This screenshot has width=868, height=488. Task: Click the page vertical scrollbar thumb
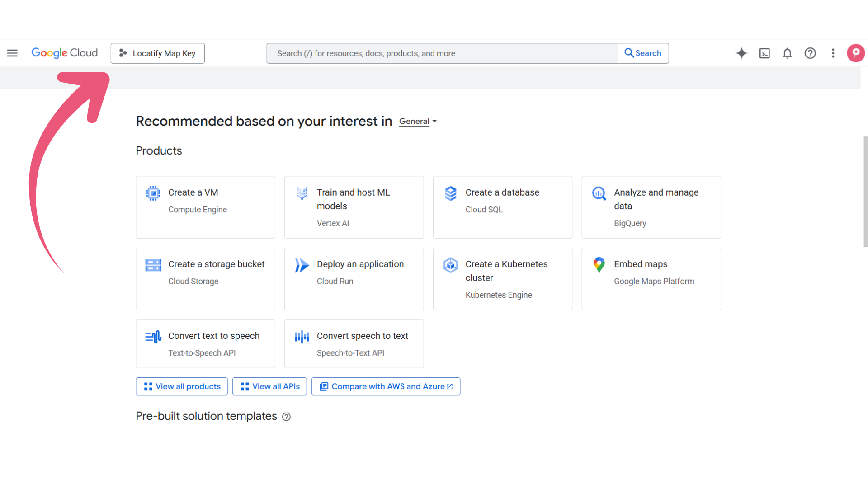[865, 192]
